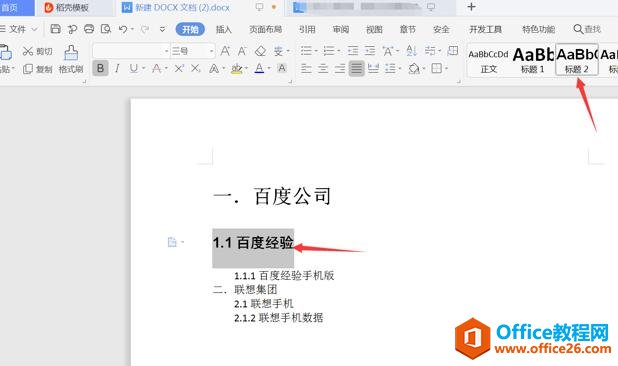618x366 pixels.
Task: Switch to the 引用 tab
Action: [x=307, y=29]
